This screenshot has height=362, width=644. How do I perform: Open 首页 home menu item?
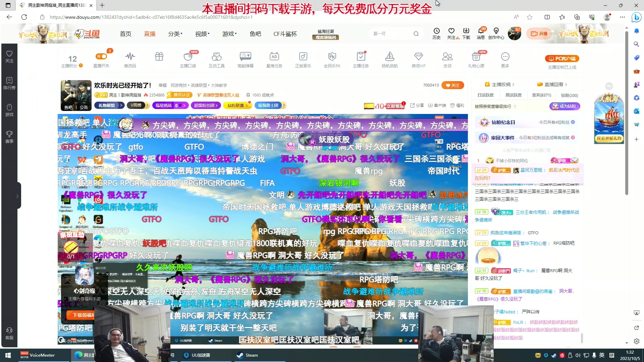click(126, 34)
